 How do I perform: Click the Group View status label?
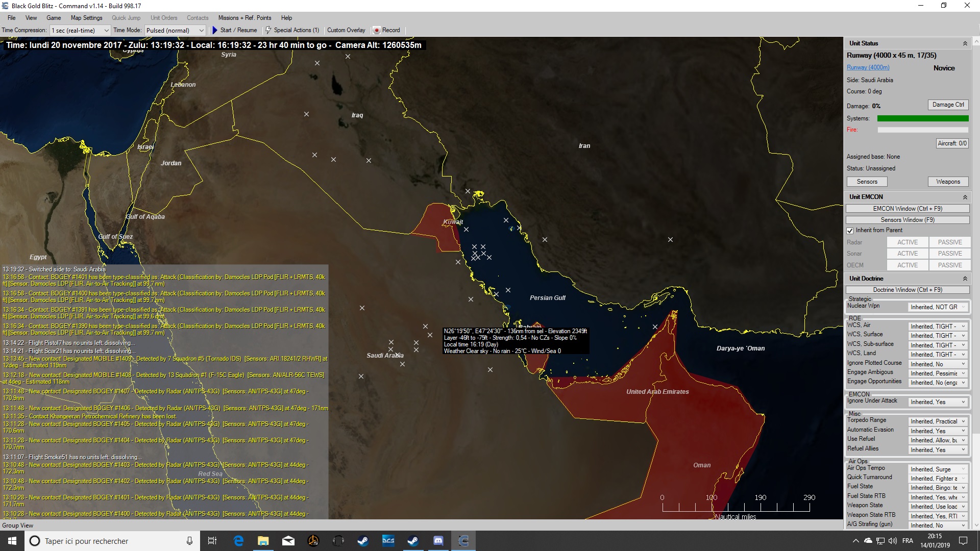18,525
